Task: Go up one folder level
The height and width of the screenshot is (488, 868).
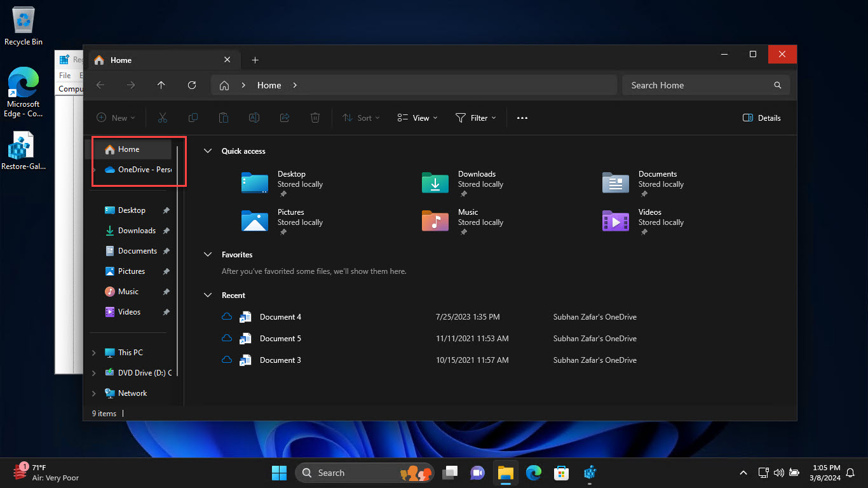Action: click(161, 85)
